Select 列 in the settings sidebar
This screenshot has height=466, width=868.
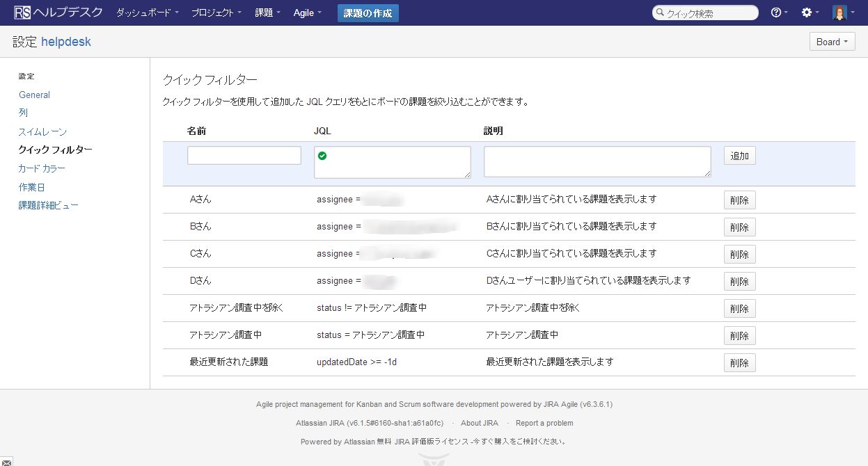click(x=24, y=113)
